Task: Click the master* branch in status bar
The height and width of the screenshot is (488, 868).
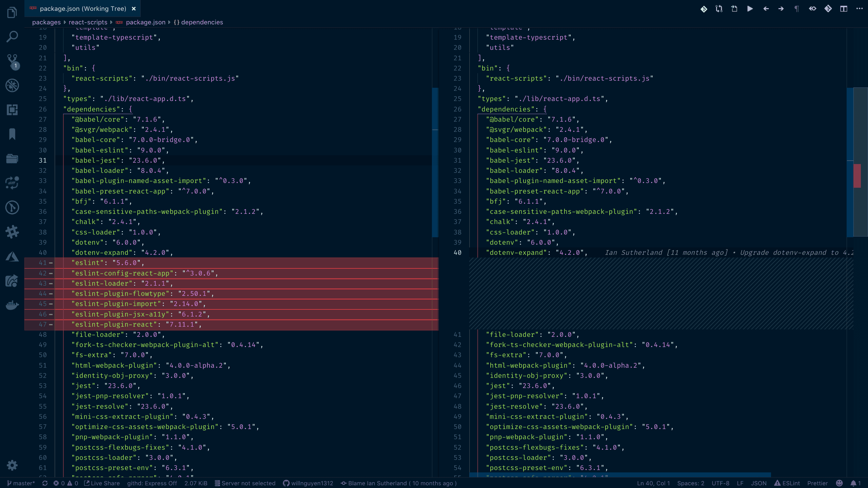Action: point(21,483)
